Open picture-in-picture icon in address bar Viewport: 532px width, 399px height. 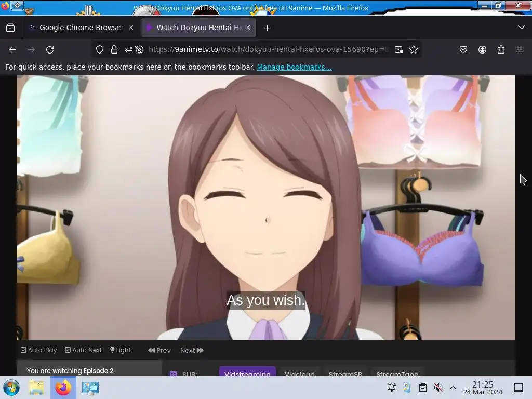click(399, 50)
